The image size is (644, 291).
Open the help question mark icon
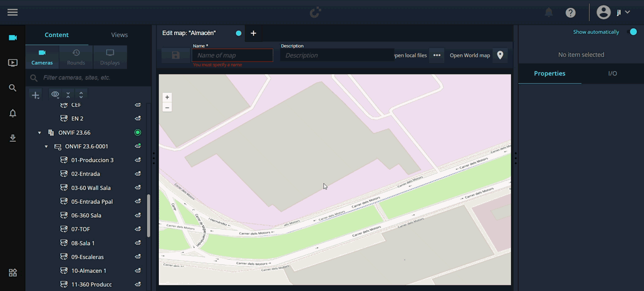click(x=570, y=12)
